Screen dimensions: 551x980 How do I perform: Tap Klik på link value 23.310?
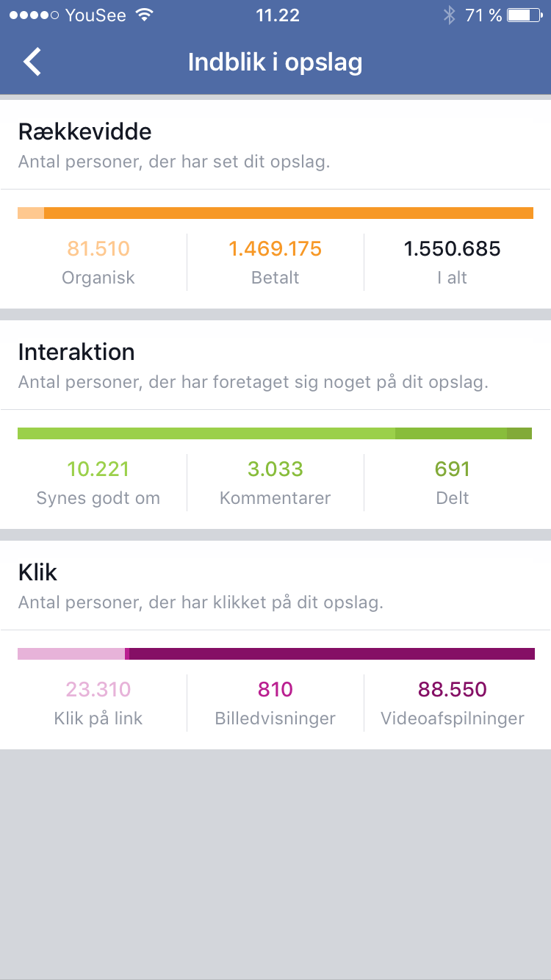[98, 689]
